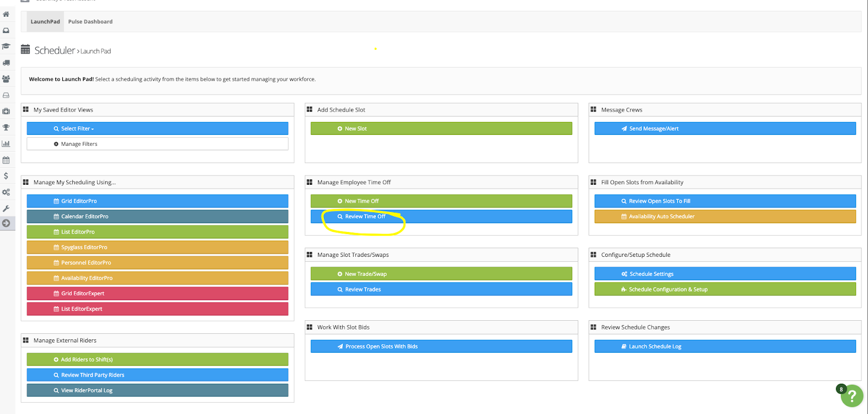
Task: Expand sidebar with the arrow circle icon
Action: coord(6,223)
